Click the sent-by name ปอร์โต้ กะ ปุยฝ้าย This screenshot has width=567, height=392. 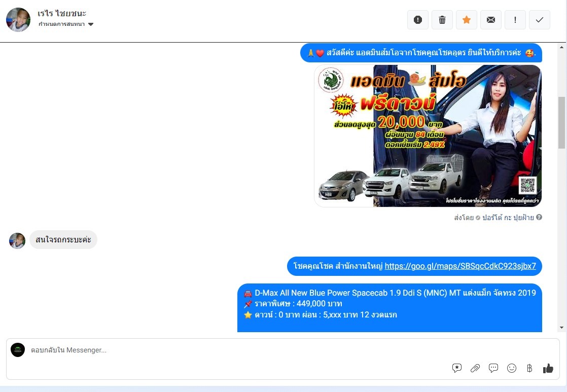coord(508,218)
